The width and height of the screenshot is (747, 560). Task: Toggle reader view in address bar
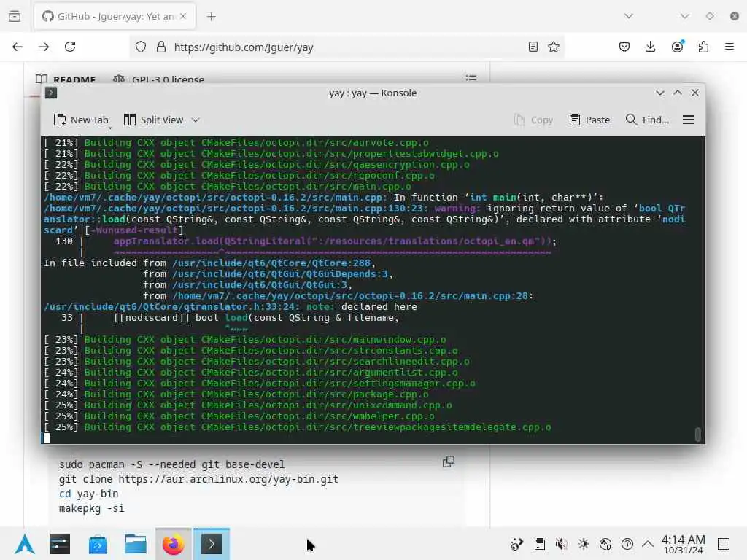(533, 47)
